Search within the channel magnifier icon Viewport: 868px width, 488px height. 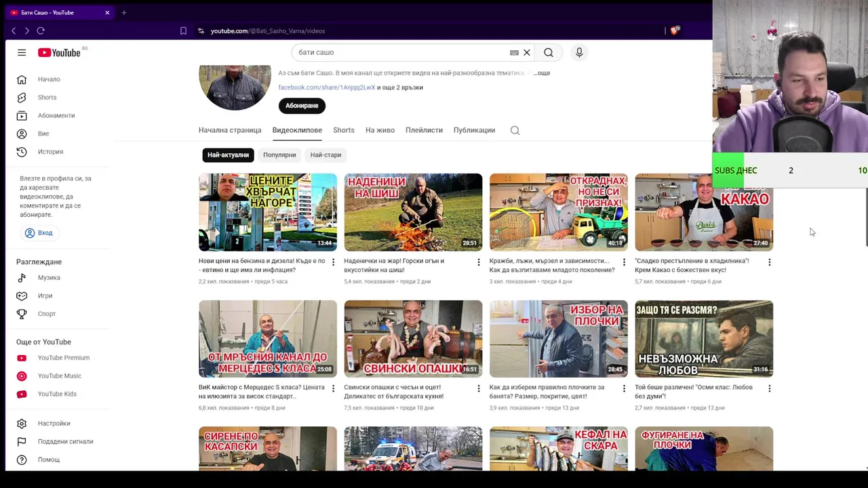pos(515,130)
